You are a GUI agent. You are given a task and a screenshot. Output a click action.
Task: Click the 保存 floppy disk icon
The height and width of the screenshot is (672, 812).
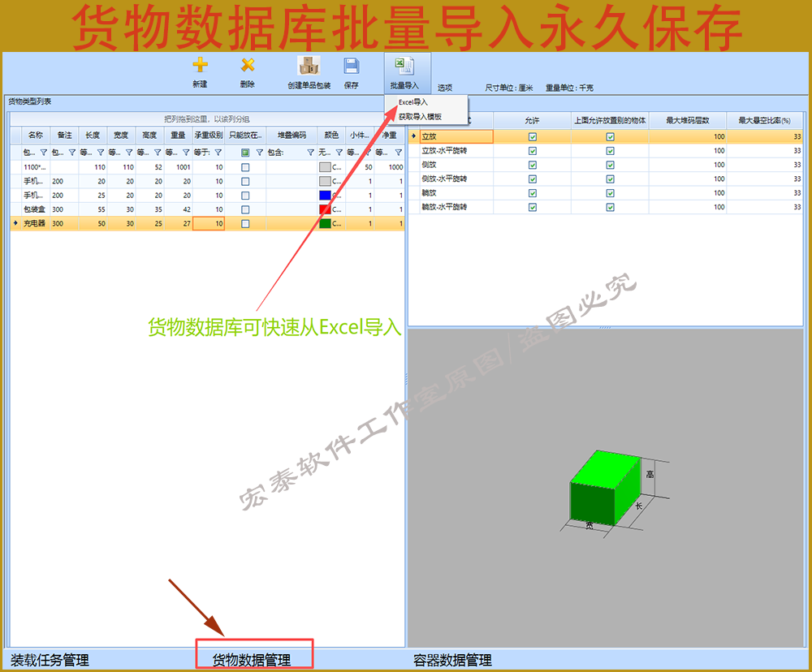point(351,67)
